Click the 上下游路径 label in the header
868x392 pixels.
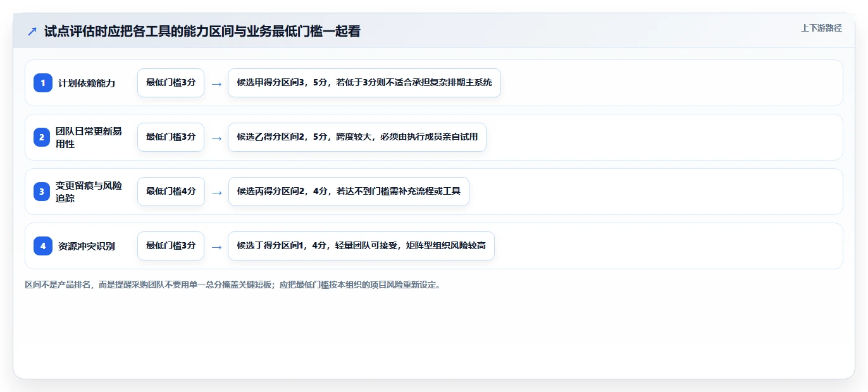[x=821, y=28]
